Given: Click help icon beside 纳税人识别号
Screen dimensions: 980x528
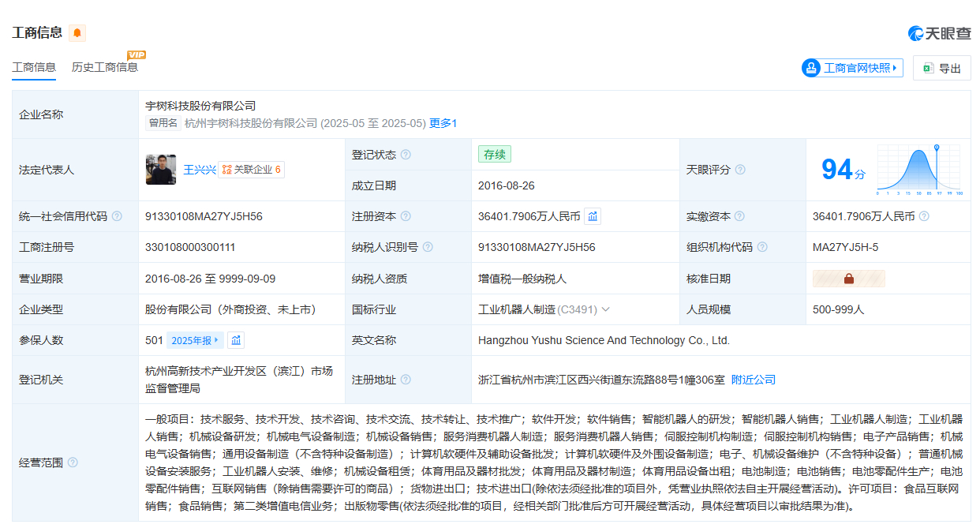Looking at the screenshot, I should click(428, 247).
